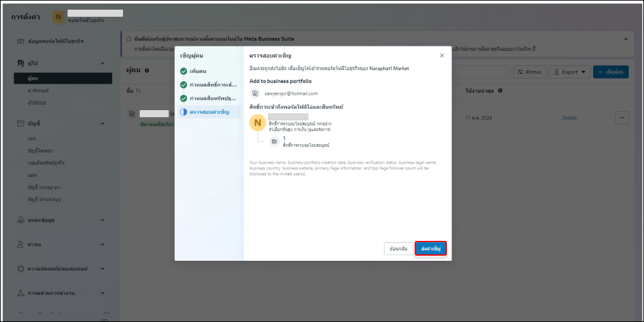The height and width of the screenshot is (322, 644).
Task: Click the N business portfolio avatar in header
Action: pos(59,17)
